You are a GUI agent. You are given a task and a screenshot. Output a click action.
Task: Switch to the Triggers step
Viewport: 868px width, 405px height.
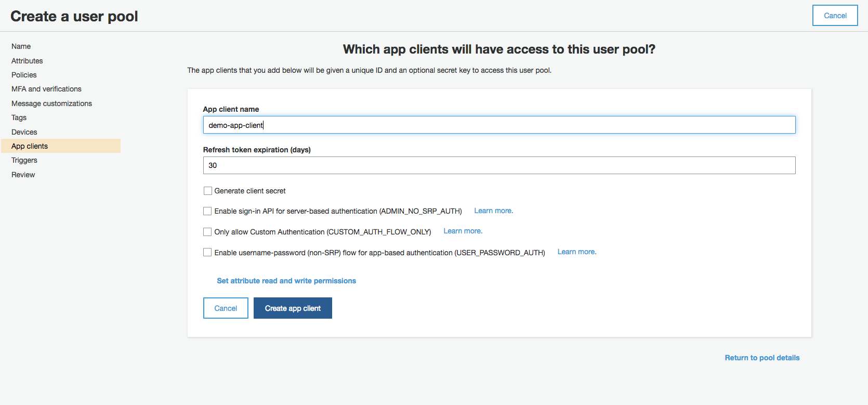tap(24, 160)
